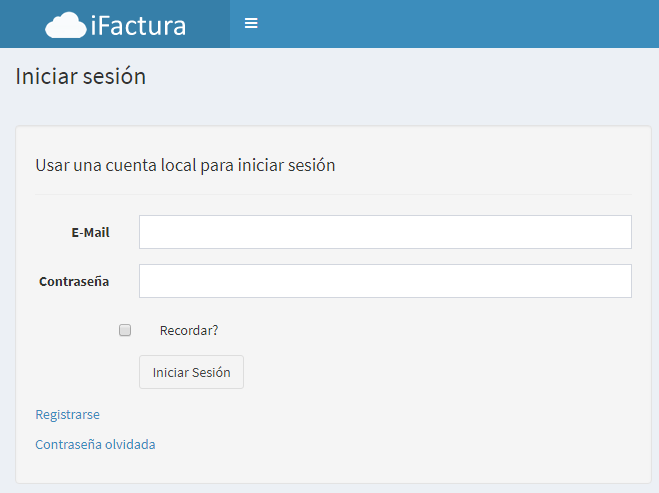Focus the E-Mail input field

[385, 232]
